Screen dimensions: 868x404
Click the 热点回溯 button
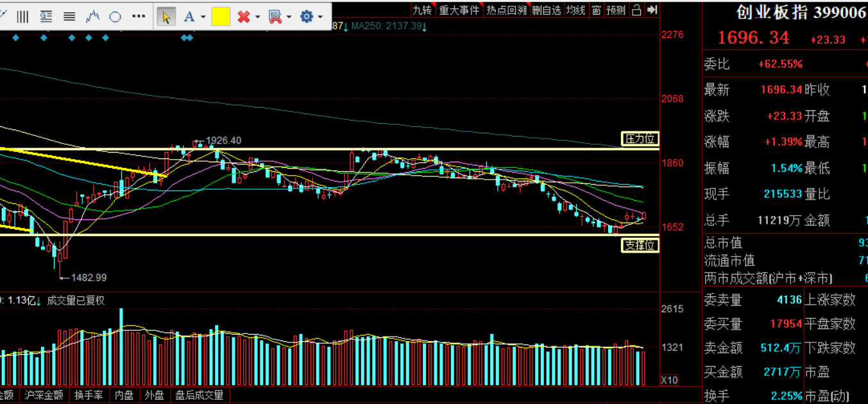pos(506,10)
